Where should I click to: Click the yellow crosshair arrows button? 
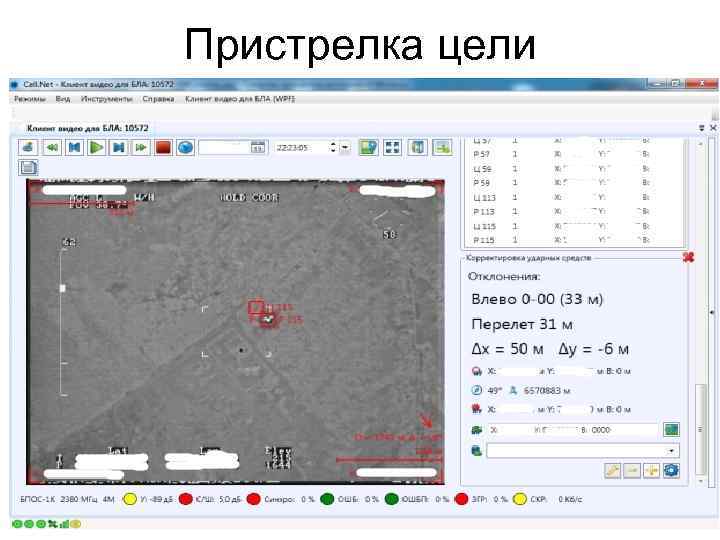652,471
